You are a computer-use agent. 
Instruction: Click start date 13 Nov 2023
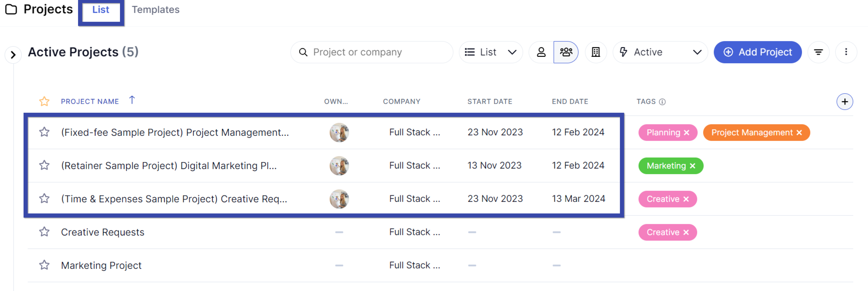point(494,166)
